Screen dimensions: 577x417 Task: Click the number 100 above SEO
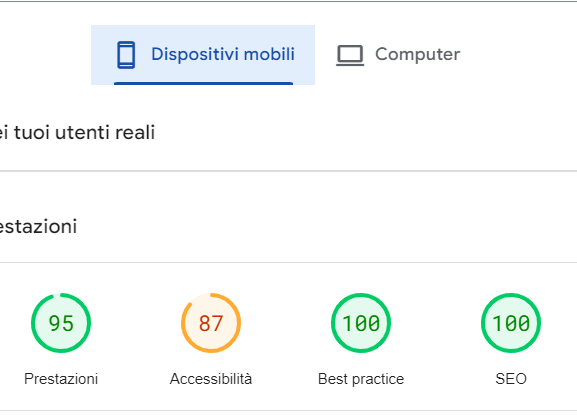[511, 323]
